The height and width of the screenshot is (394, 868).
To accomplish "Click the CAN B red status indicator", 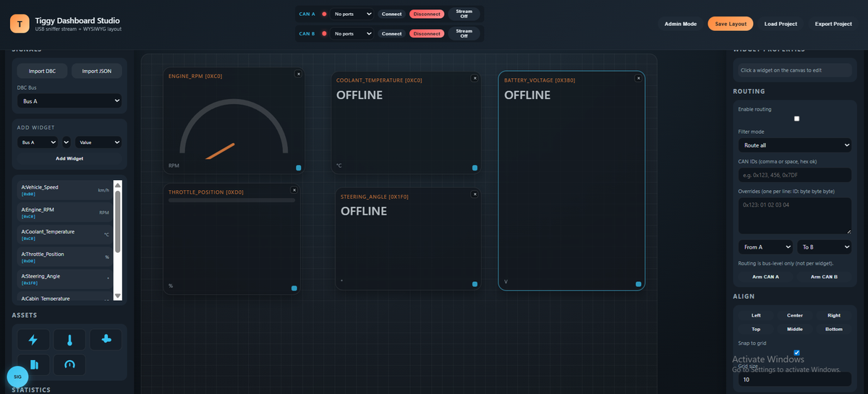I will (324, 33).
